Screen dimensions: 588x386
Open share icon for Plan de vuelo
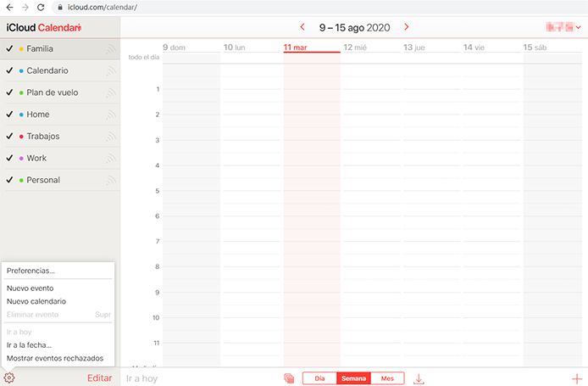click(110, 92)
